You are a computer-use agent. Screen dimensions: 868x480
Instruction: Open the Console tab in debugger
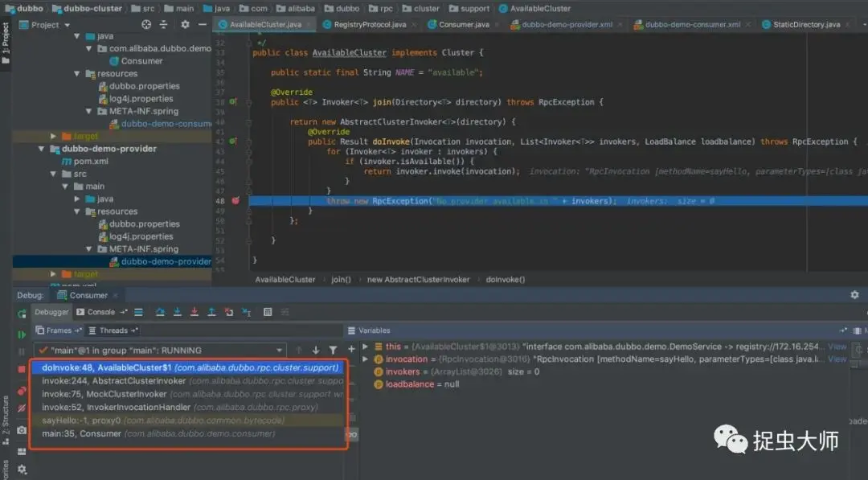96,312
